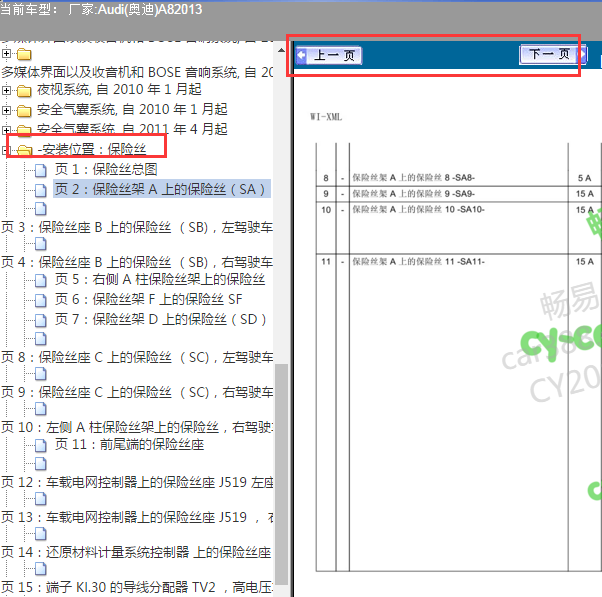
Task: Open 页 12：车载电网控制器 J519 左座
Action: [137, 482]
